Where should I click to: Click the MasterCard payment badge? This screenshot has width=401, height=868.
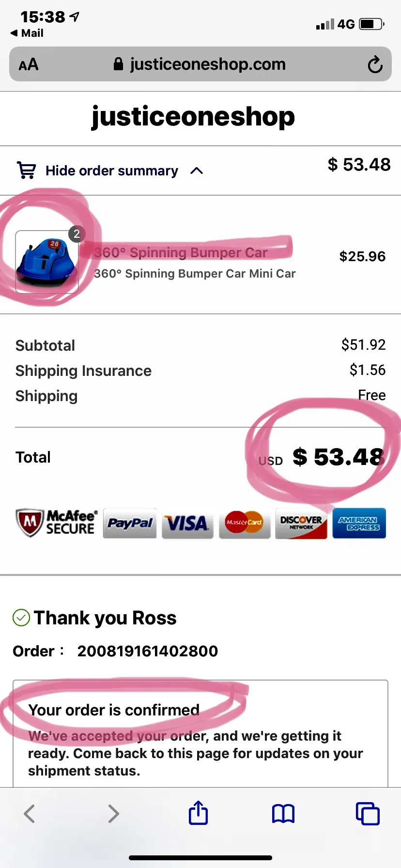pyautogui.click(x=245, y=523)
